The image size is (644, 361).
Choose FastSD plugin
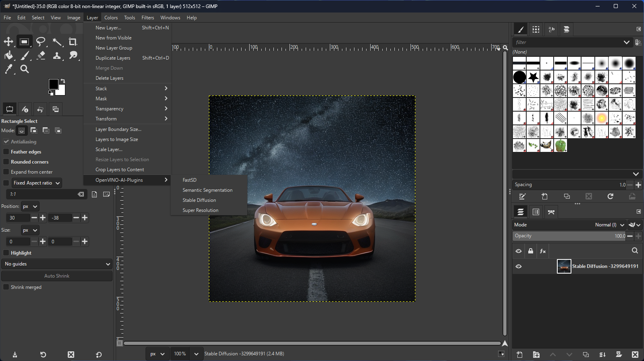coord(190,180)
